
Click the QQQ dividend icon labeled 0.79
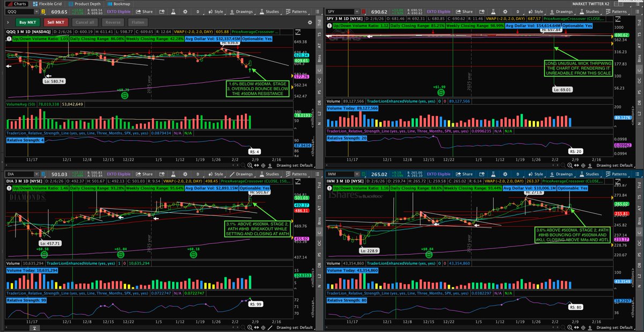tap(123, 95)
